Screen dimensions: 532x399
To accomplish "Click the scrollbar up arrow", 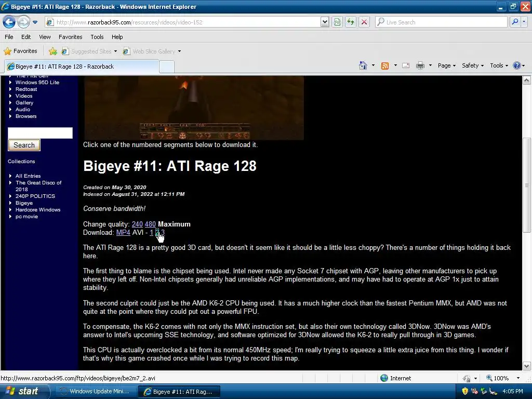I will coord(527,80).
